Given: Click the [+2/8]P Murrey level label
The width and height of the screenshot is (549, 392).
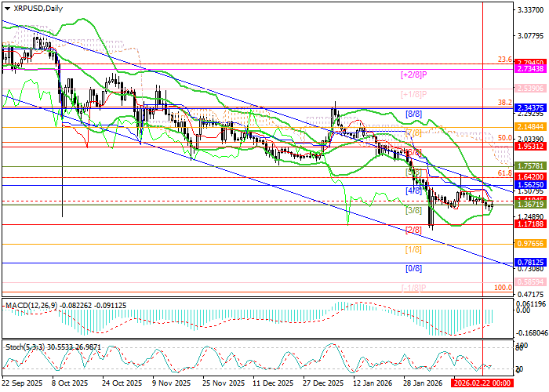Looking at the screenshot, I should click(x=413, y=74).
